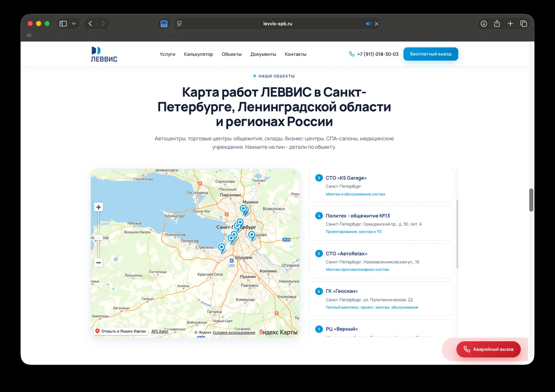
Task: Click number 7 badge of РЦ «Верный»
Action: click(319, 329)
